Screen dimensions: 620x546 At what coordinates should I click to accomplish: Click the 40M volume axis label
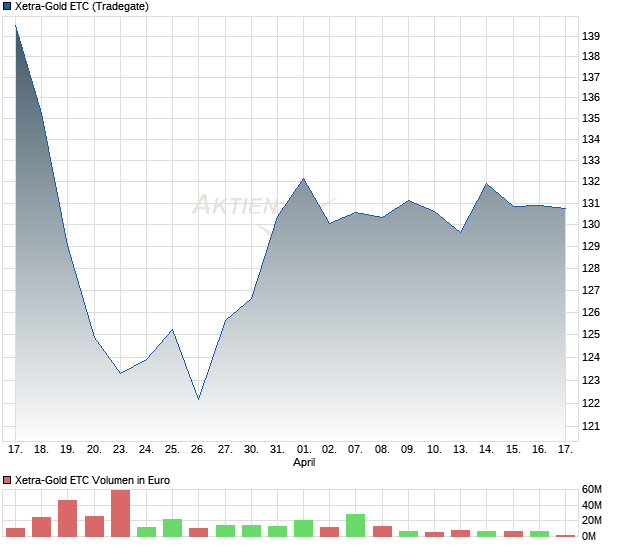(x=592, y=505)
